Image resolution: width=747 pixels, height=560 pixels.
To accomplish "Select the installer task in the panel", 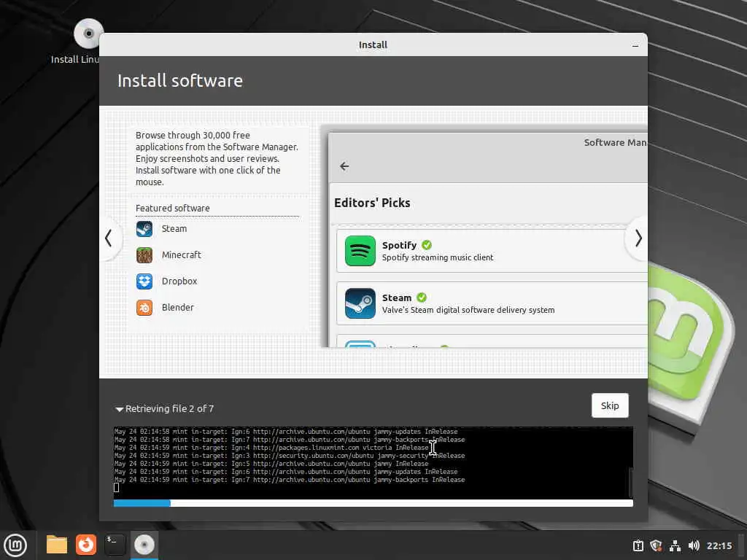I will point(144,545).
